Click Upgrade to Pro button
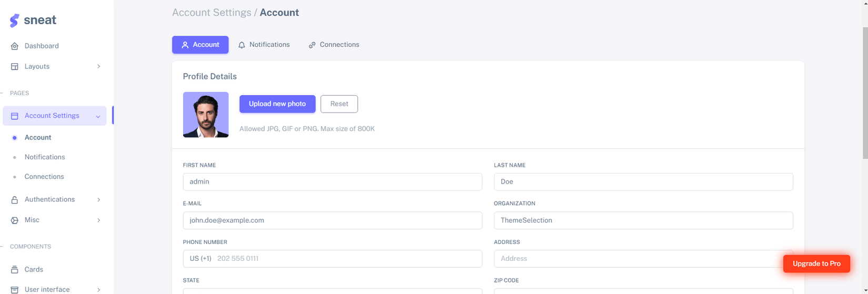The width and height of the screenshot is (868, 294). coord(816,263)
